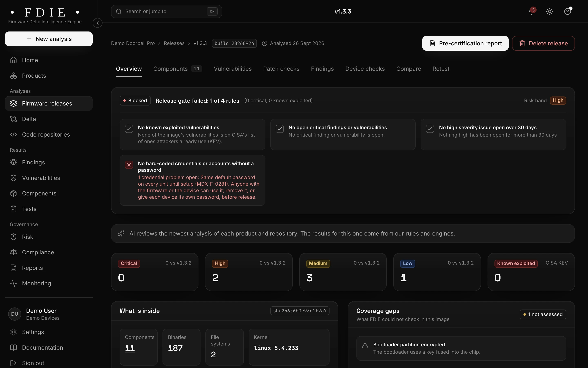This screenshot has height=368, width=588.
Task: Go to Releases breadcrumb
Action: pyautogui.click(x=174, y=43)
